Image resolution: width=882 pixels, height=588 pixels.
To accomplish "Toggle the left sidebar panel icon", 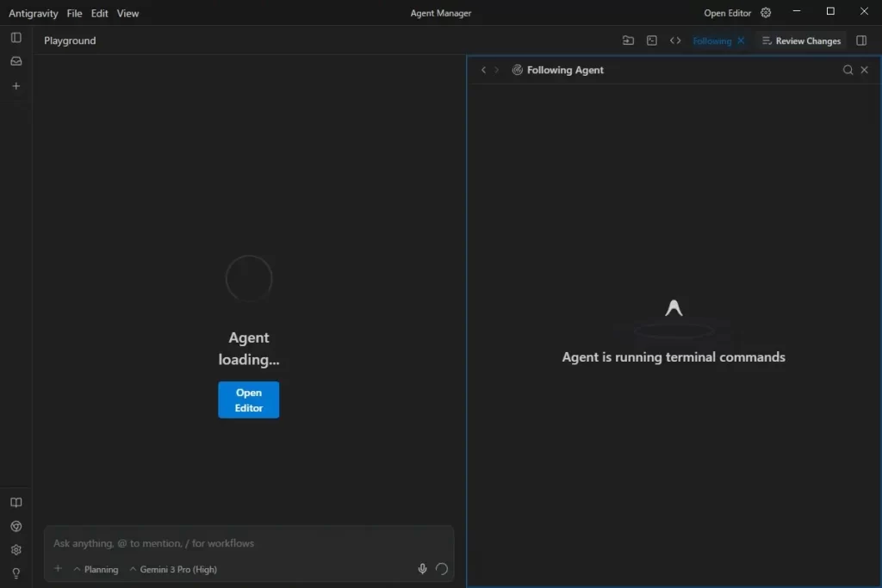I will 16,38.
